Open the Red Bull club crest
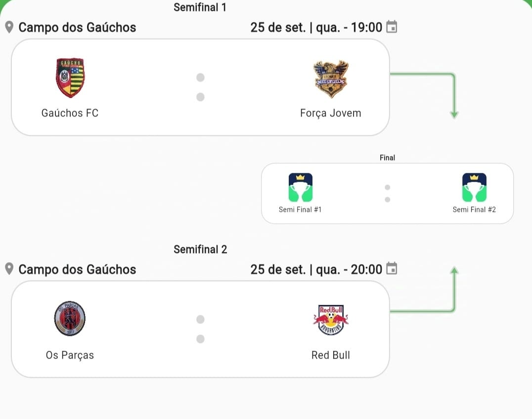Screen dimensions: 532x419 pyautogui.click(x=331, y=319)
